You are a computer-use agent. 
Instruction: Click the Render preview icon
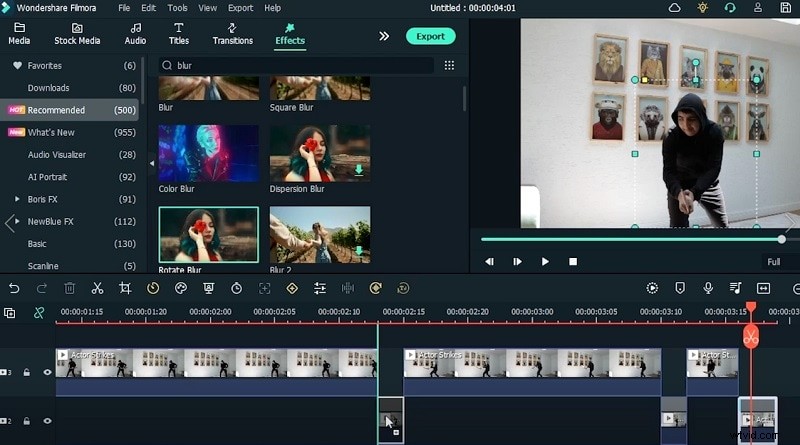(x=652, y=288)
